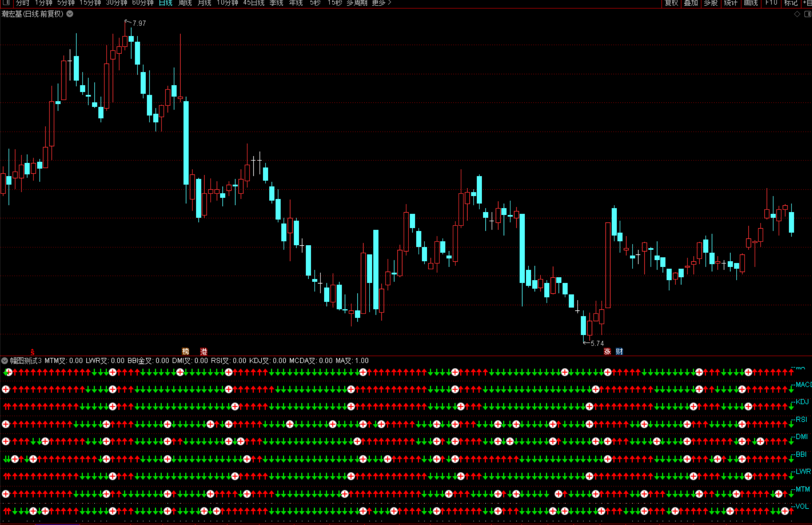Click the diamond icon at chart top-right
This screenshot has width=812, height=525.
click(797, 14)
